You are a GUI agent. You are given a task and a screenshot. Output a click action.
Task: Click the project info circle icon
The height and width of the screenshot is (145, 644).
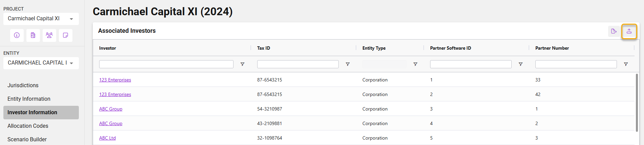(17, 35)
